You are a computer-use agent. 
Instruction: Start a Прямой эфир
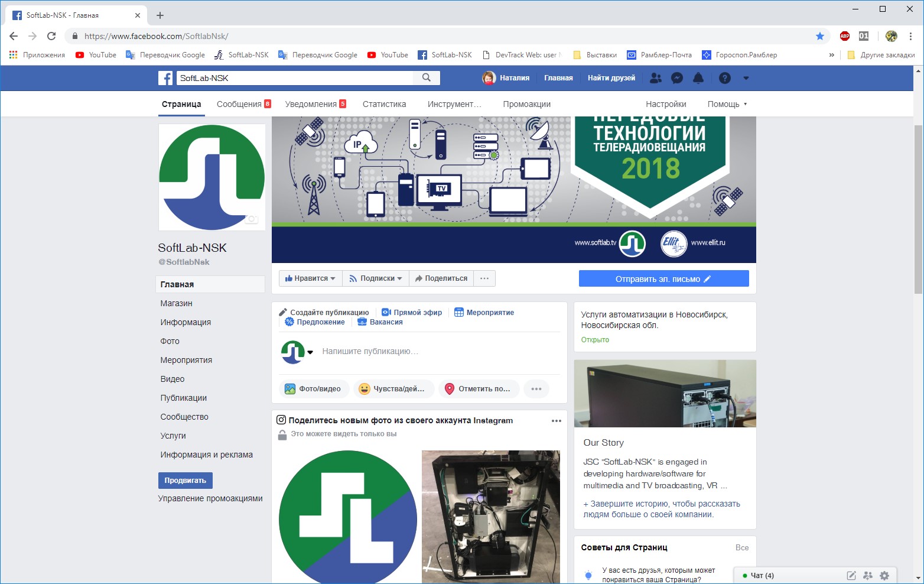click(412, 313)
